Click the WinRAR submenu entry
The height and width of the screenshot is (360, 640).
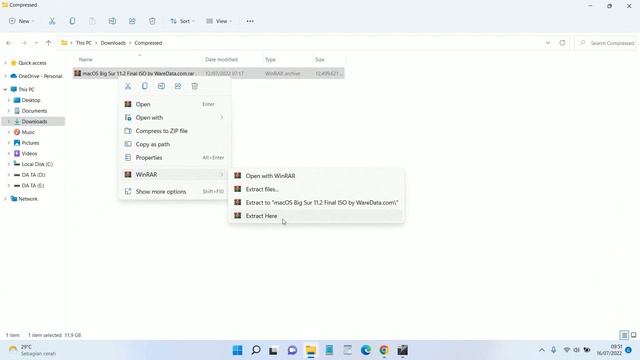click(x=175, y=174)
